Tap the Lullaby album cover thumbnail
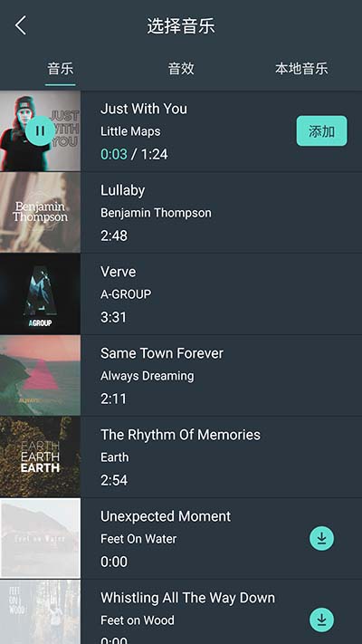362x644 pixels. pos(40,212)
